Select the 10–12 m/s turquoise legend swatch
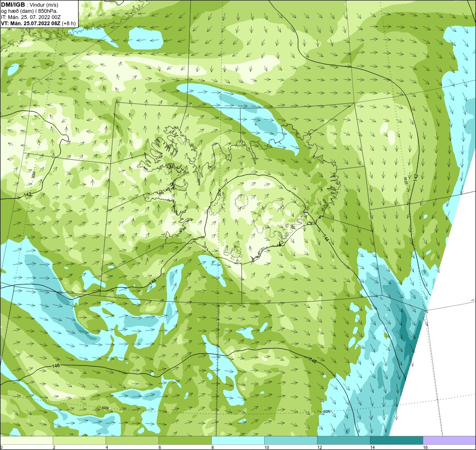Screen dimensions: 476x450 click(290, 440)
